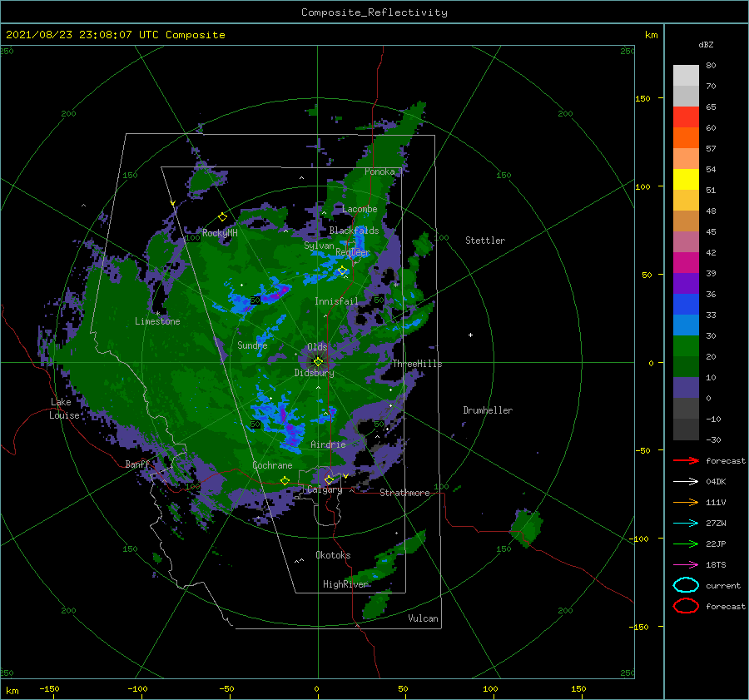Click the cyan current ellipse legend icon

click(x=686, y=585)
